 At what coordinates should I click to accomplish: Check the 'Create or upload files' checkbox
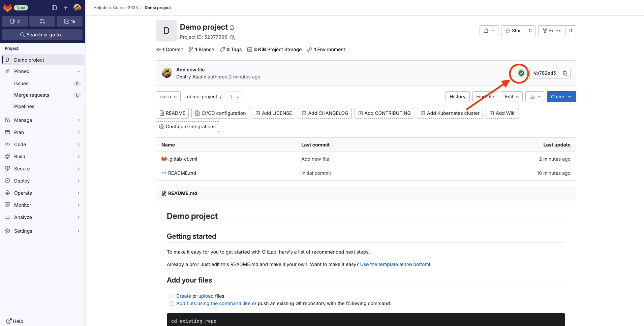coord(172,296)
